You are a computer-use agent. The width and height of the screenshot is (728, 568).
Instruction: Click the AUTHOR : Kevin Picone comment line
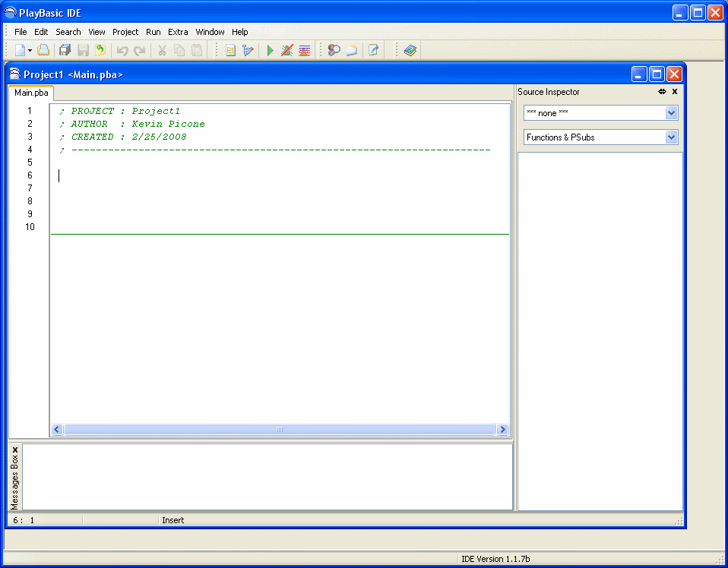[x=132, y=124]
